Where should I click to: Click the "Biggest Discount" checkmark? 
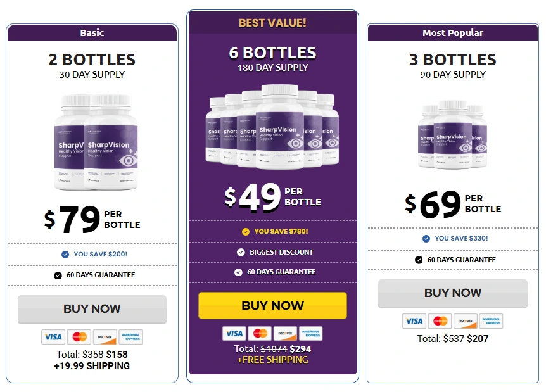tap(241, 252)
